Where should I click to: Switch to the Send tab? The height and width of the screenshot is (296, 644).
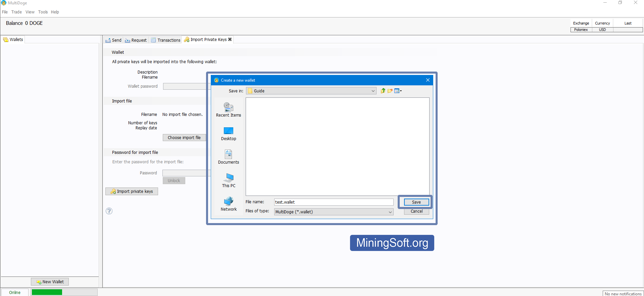click(x=113, y=40)
